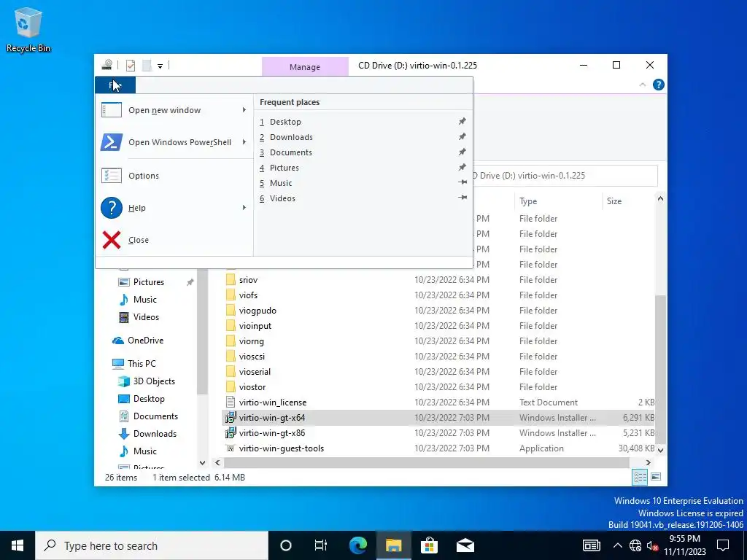The image size is (747, 560).
Task: Select the sriov folder
Action: (x=248, y=280)
